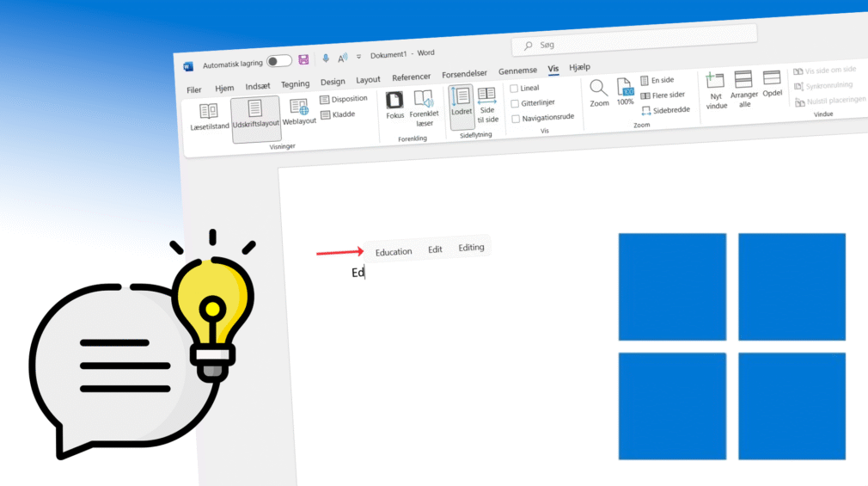The height and width of the screenshot is (486, 868).
Task: Switch to Side til side view
Action: coord(487,95)
